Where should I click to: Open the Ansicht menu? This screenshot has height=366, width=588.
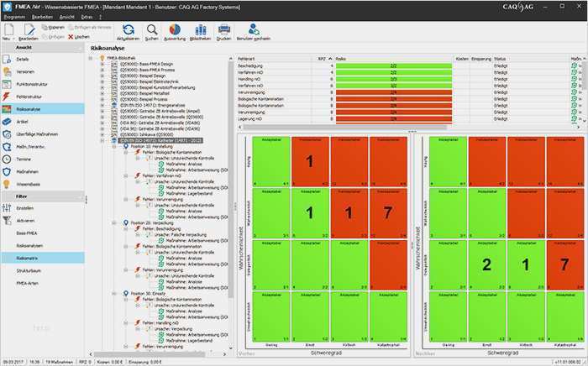coord(66,17)
